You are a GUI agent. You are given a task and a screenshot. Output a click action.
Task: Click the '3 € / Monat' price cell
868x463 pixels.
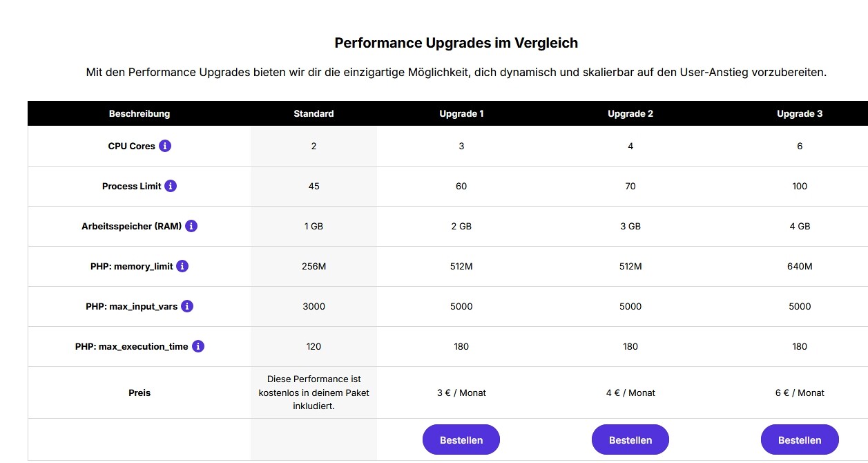(x=461, y=393)
